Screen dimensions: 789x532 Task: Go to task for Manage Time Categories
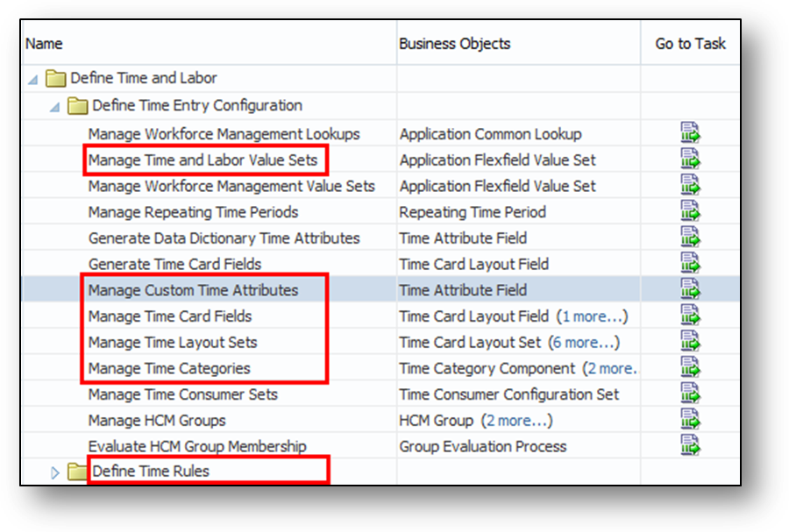tap(690, 368)
